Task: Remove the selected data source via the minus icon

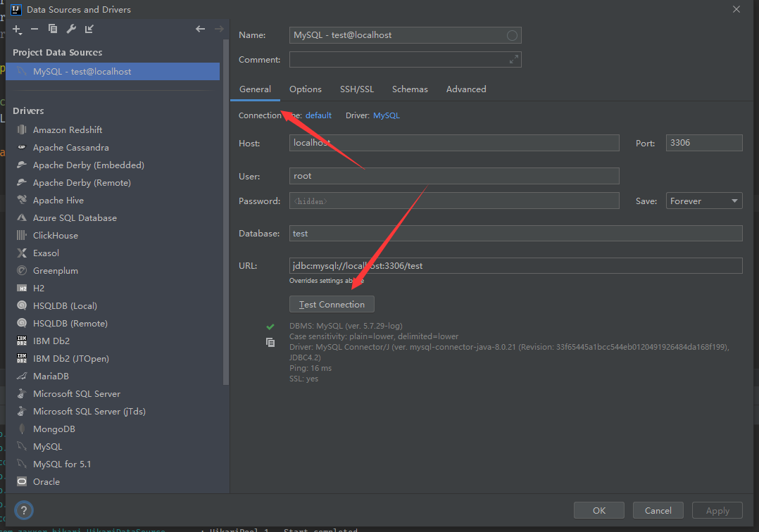Action: click(34, 29)
